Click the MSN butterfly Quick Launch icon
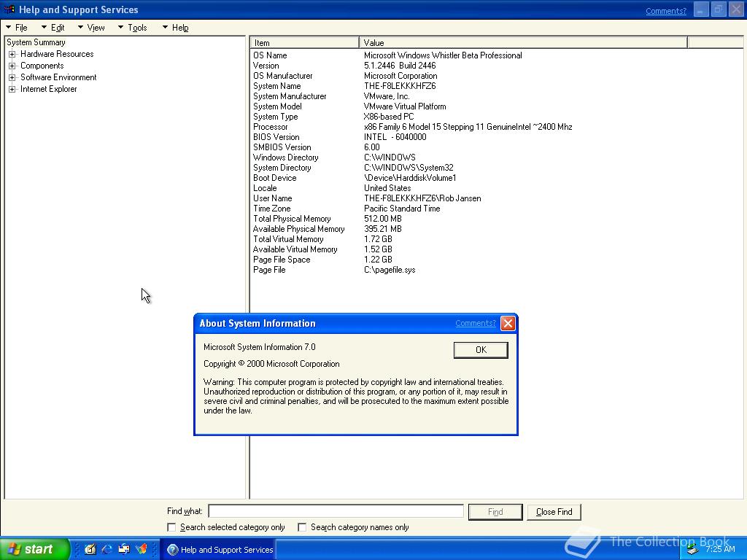 click(142, 549)
